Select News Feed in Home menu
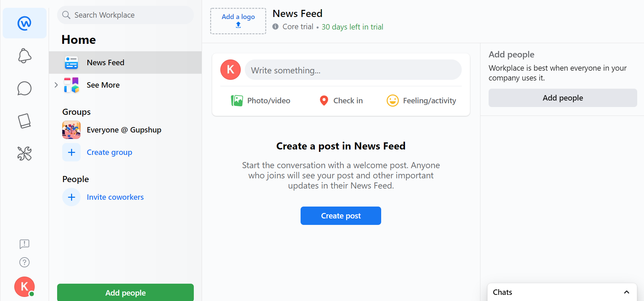Viewport: 644px width, 301px height. point(125,63)
